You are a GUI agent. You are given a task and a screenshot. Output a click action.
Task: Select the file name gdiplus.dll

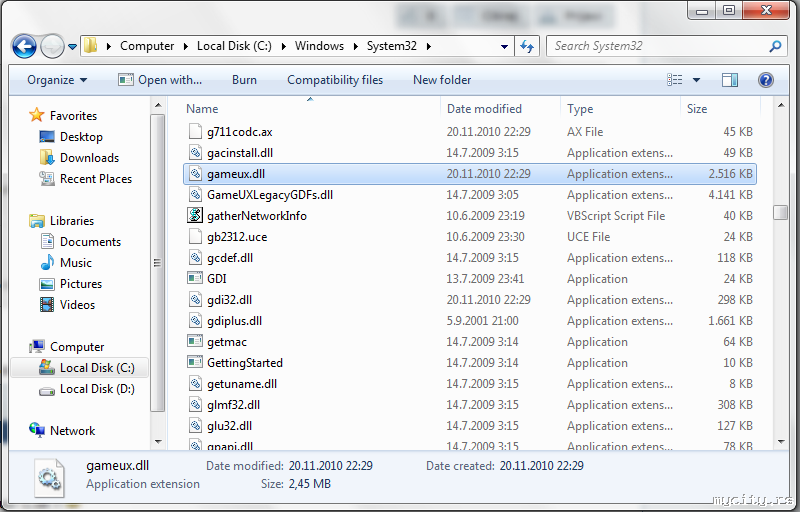click(x=234, y=321)
